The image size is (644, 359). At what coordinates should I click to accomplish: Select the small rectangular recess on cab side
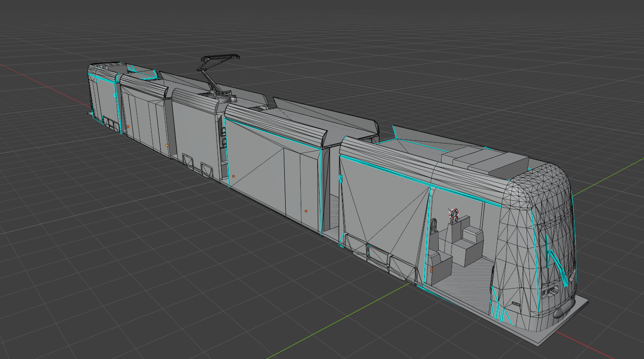516,304
